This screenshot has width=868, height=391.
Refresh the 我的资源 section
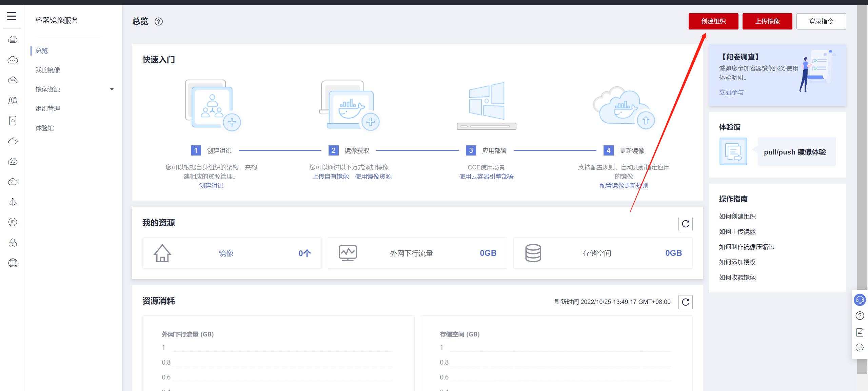685,224
